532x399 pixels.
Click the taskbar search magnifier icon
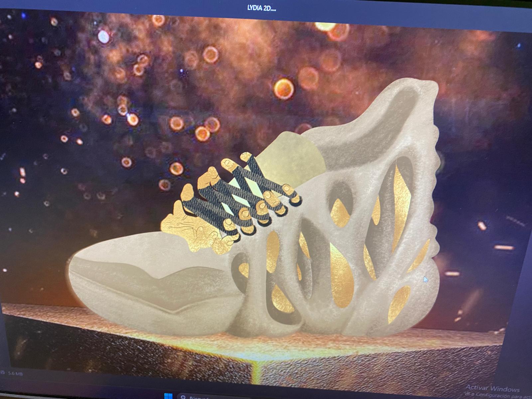(x=183, y=396)
